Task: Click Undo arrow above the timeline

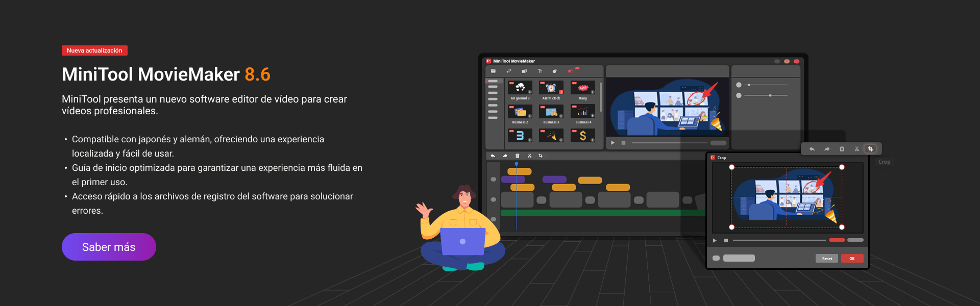Action: [493, 156]
